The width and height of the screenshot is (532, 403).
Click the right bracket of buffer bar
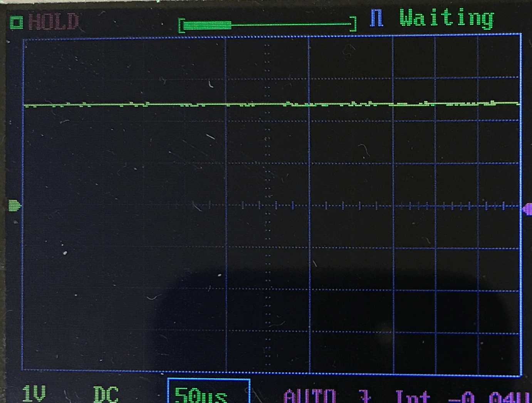pos(353,24)
